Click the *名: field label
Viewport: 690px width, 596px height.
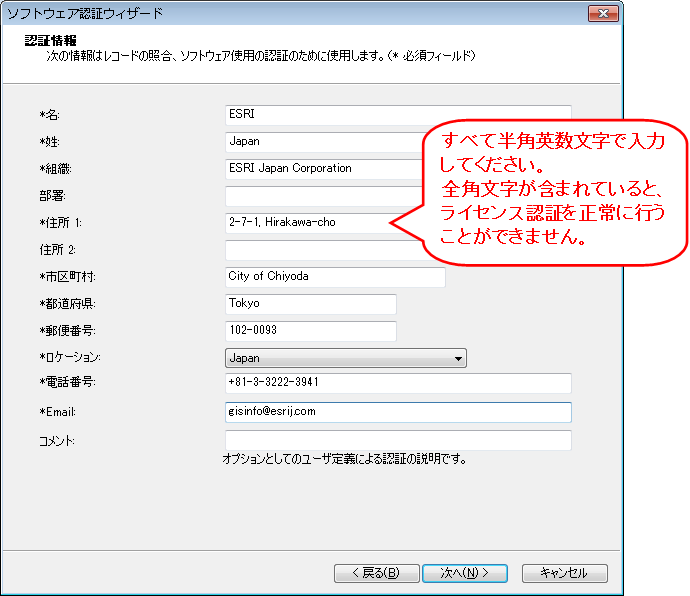(49, 115)
